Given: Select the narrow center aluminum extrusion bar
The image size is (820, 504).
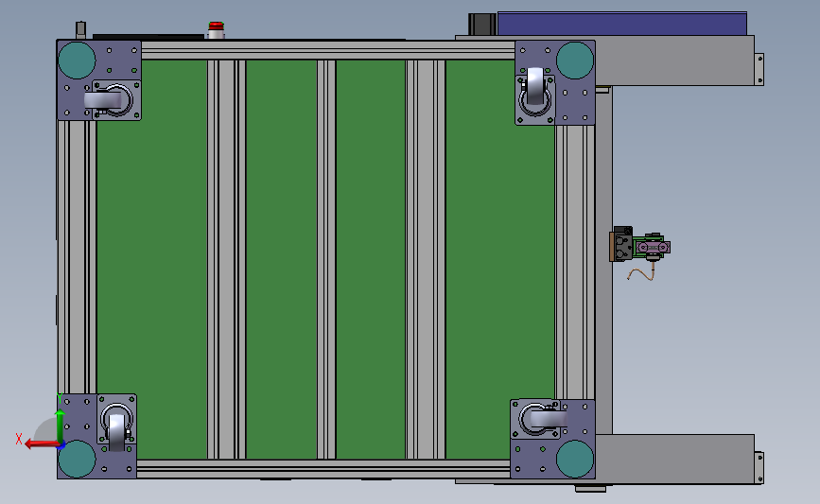Looking at the screenshot, I should [x=326, y=259].
